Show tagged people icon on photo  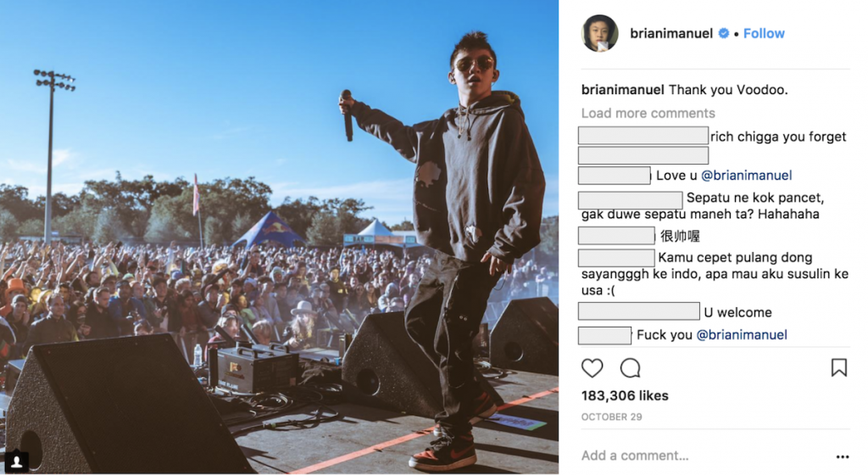click(x=17, y=461)
